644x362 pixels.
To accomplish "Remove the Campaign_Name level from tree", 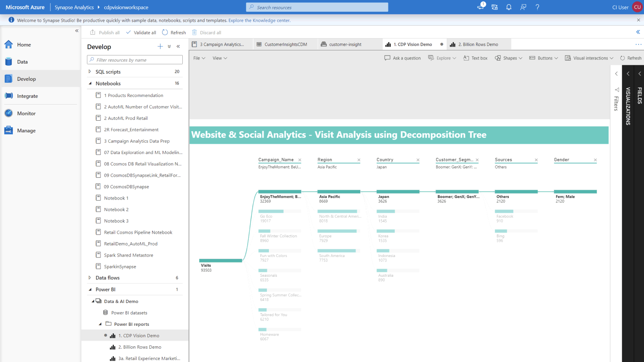I will 300,160.
